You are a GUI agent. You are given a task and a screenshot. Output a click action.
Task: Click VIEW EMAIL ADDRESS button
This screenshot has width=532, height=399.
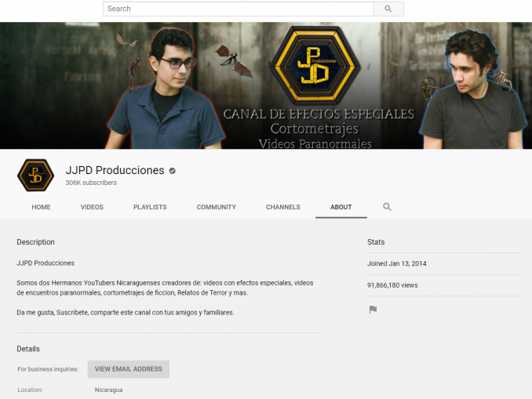pos(129,369)
